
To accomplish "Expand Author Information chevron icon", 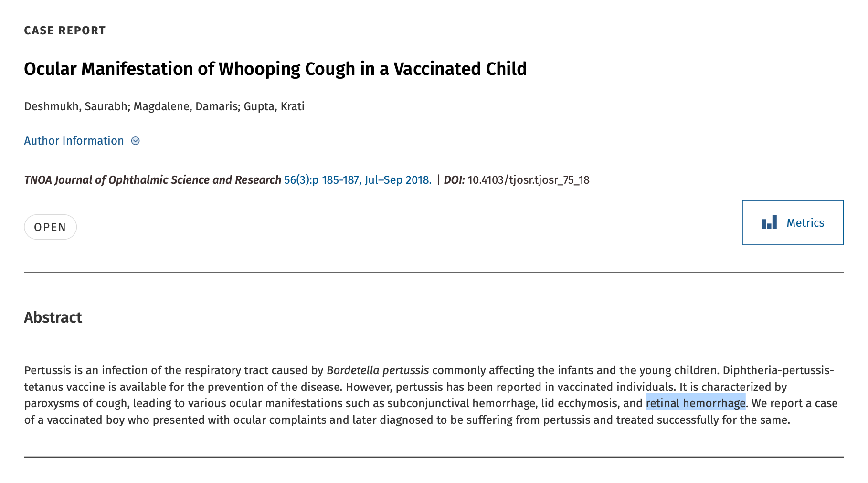I will (x=136, y=141).
